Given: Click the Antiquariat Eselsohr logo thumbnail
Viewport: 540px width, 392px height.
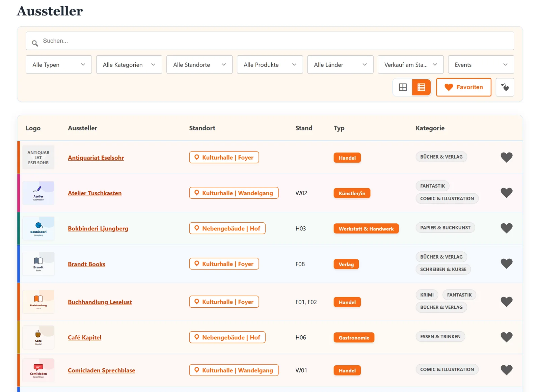Looking at the screenshot, I should (38, 158).
